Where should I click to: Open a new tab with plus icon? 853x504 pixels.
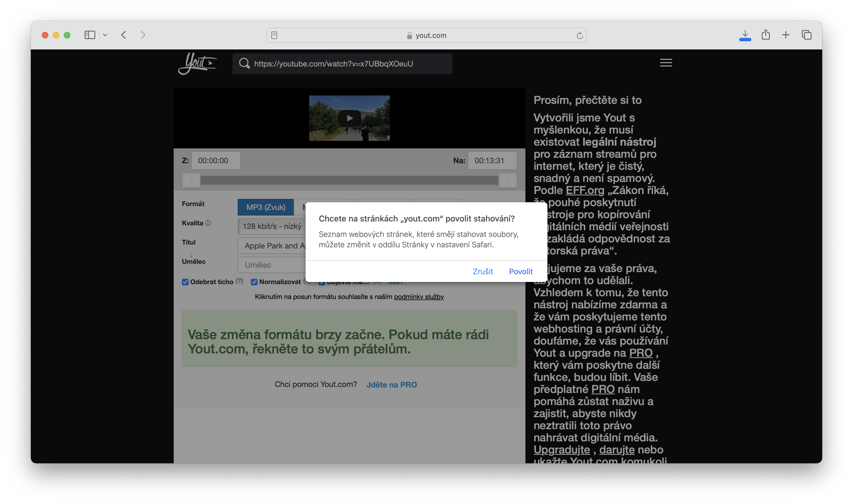[x=786, y=35]
